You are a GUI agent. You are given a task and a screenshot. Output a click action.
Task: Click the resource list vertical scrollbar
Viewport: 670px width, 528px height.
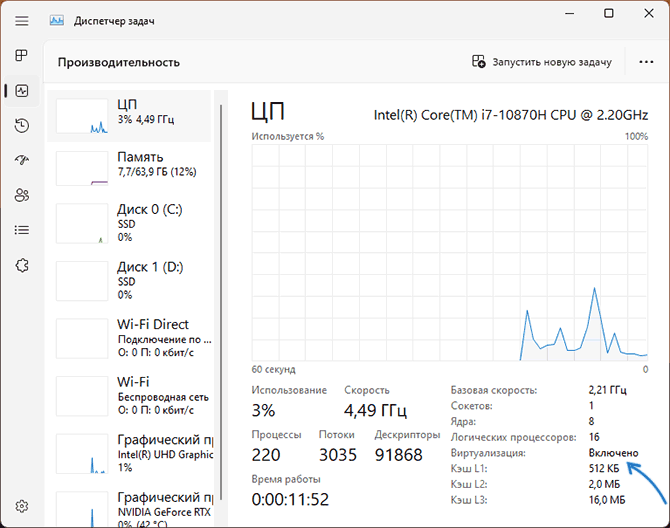(x=221, y=302)
